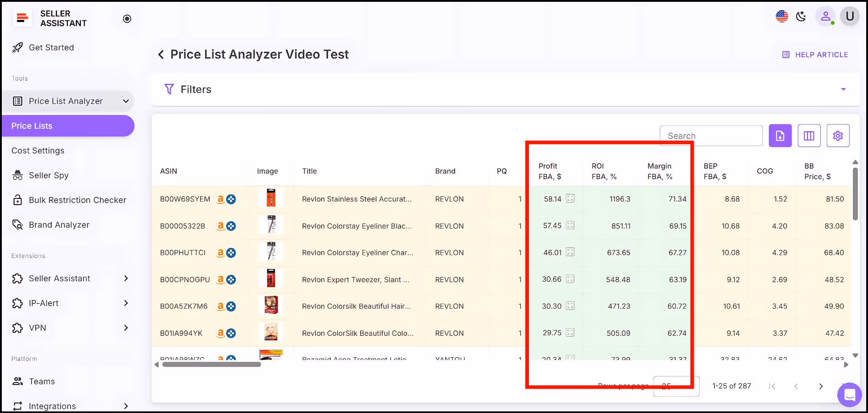
Task: Open profit calculator icon beside 30.30
Action: pyautogui.click(x=570, y=306)
